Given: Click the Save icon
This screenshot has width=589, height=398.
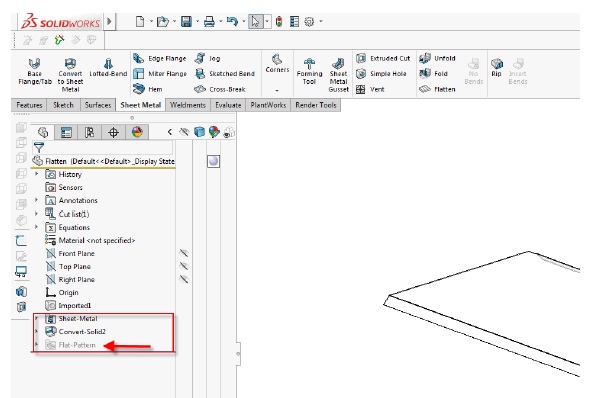Looking at the screenshot, I should [186, 21].
